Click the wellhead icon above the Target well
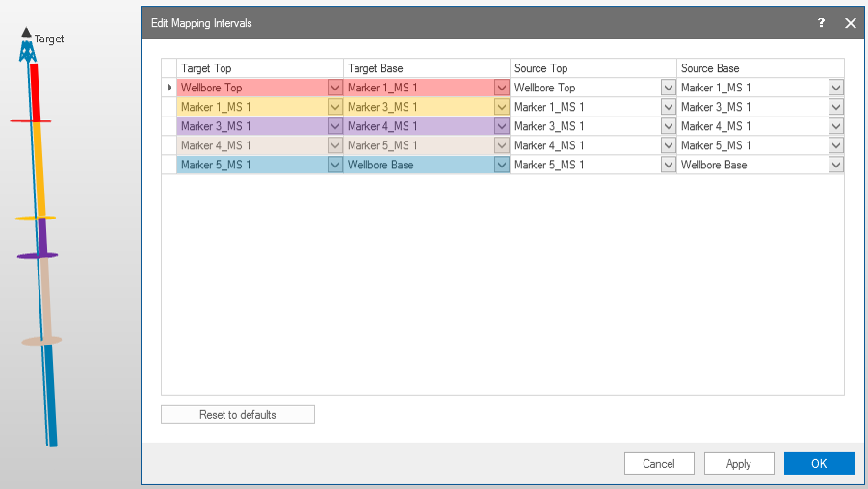 (27, 47)
